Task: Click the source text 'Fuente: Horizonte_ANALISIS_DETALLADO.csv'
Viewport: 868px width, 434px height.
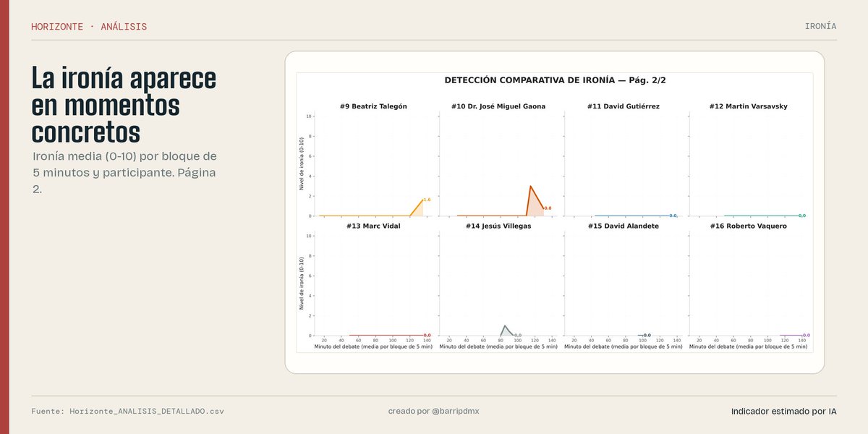Action: click(127, 412)
